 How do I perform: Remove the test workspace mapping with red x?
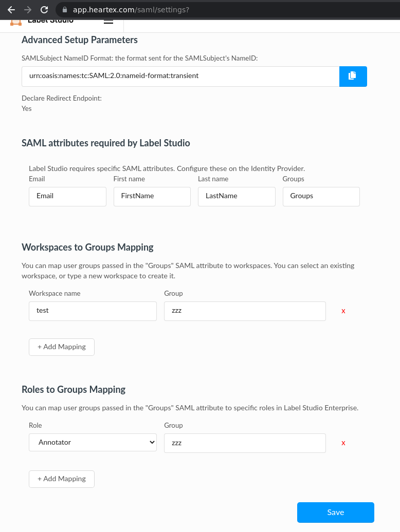pyautogui.click(x=343, y=311)
